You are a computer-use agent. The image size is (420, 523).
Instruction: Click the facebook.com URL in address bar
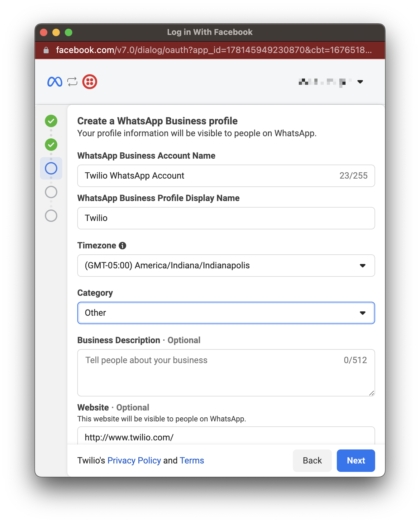point(214,50)
